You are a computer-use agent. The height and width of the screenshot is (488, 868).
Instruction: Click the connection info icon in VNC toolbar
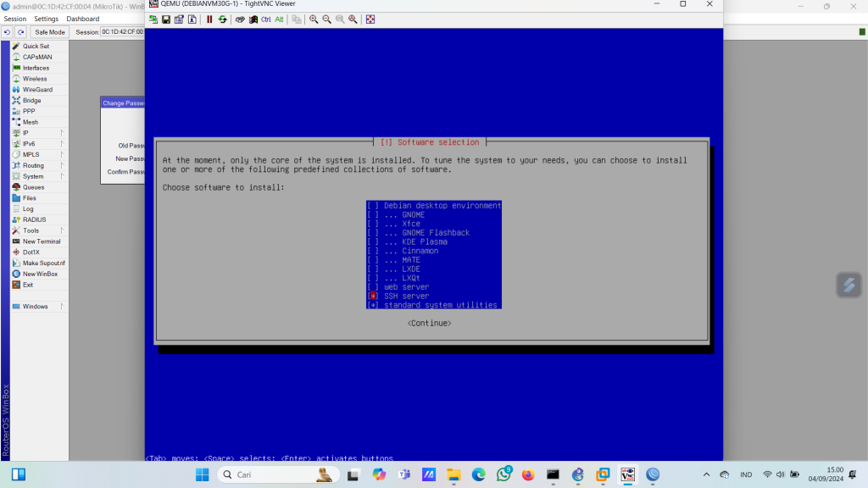192,19
